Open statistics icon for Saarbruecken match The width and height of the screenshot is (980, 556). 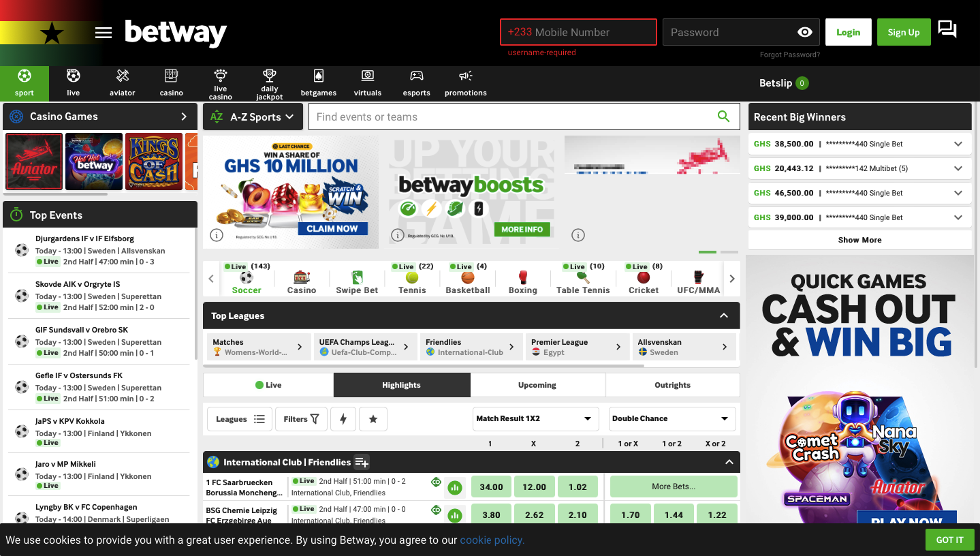(x=455, y=487)
